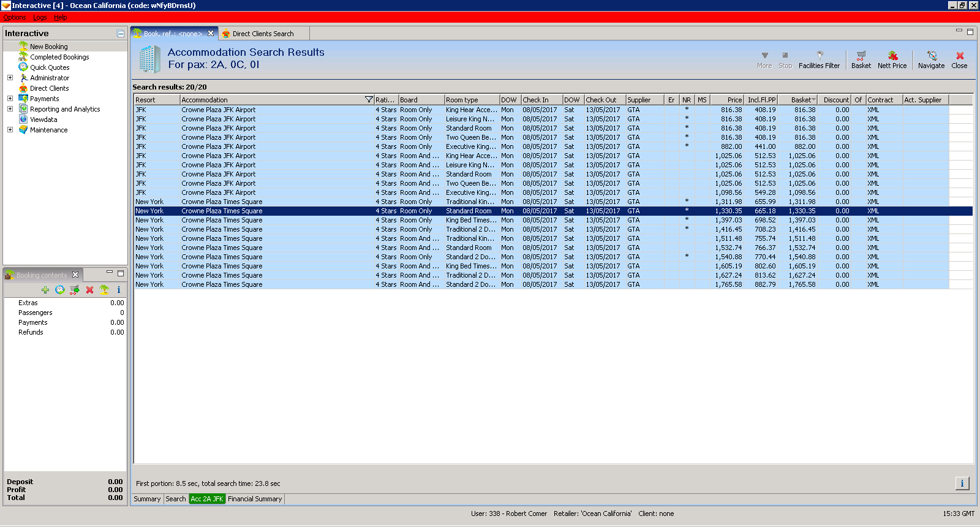The width and height of the screenshot is (980, 527).
Task: Open the Logs menu
Action: [40, 17]
